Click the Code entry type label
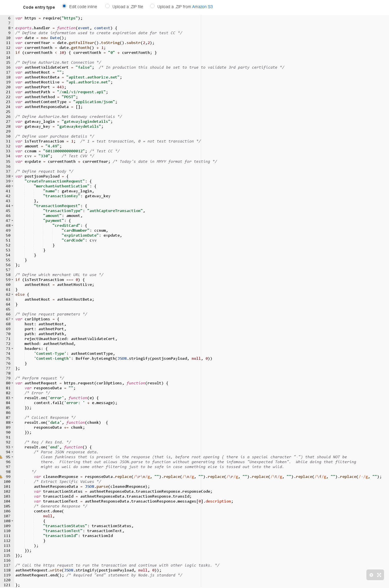This screenshot has width=389, height=588. tap(39, 7)
